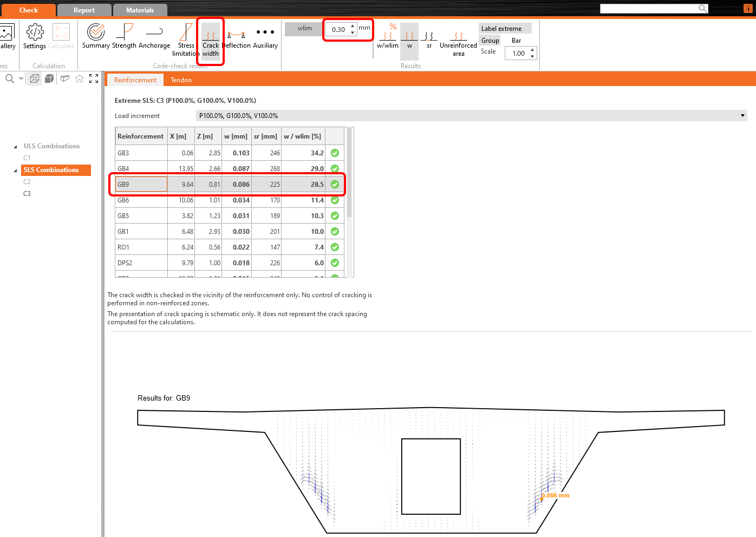Click the zoom-to-fit arrows icon
The height and width of the screenshot is (537, 756).
94,78
